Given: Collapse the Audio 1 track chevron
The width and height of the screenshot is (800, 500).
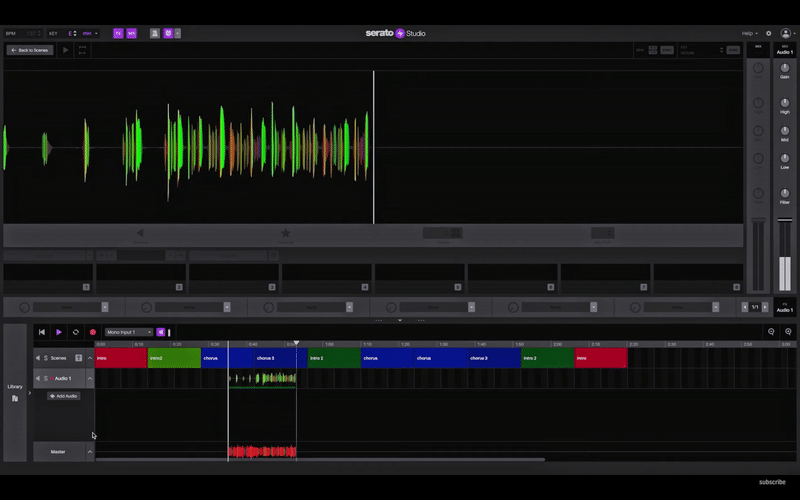Looking at the screenshot, I should (x=90, y=379).
